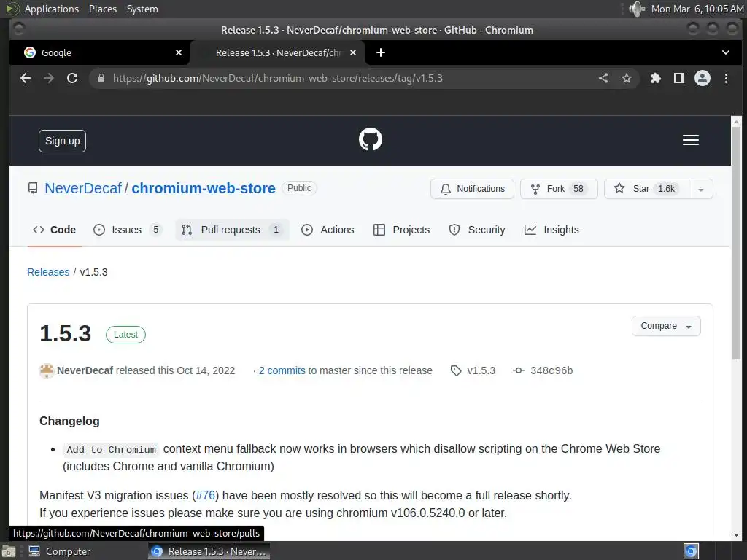The width and height of the screenshot is (747, 560).
Task: Open the Security tab
Action: (x=477, y=230)
